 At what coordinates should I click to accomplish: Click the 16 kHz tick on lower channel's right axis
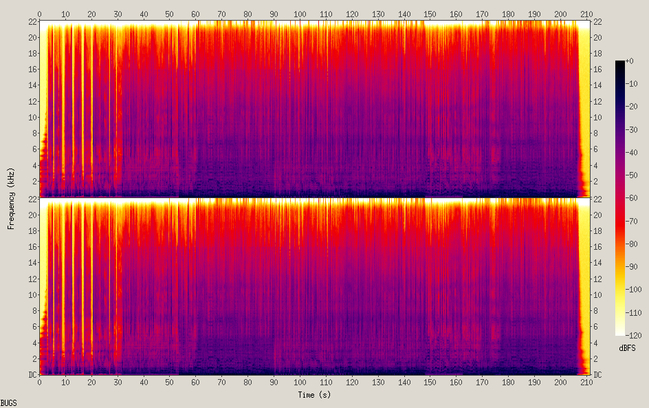point(598,247)
